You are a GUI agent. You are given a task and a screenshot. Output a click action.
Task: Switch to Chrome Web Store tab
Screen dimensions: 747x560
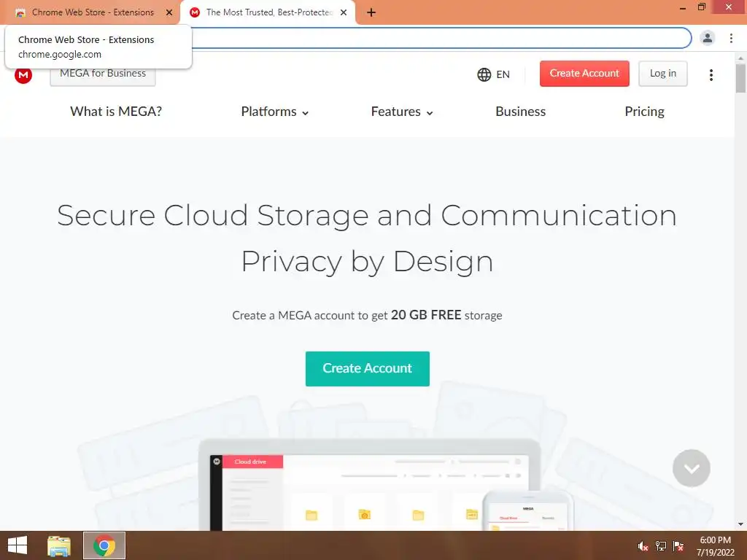[x=93, y=12]
